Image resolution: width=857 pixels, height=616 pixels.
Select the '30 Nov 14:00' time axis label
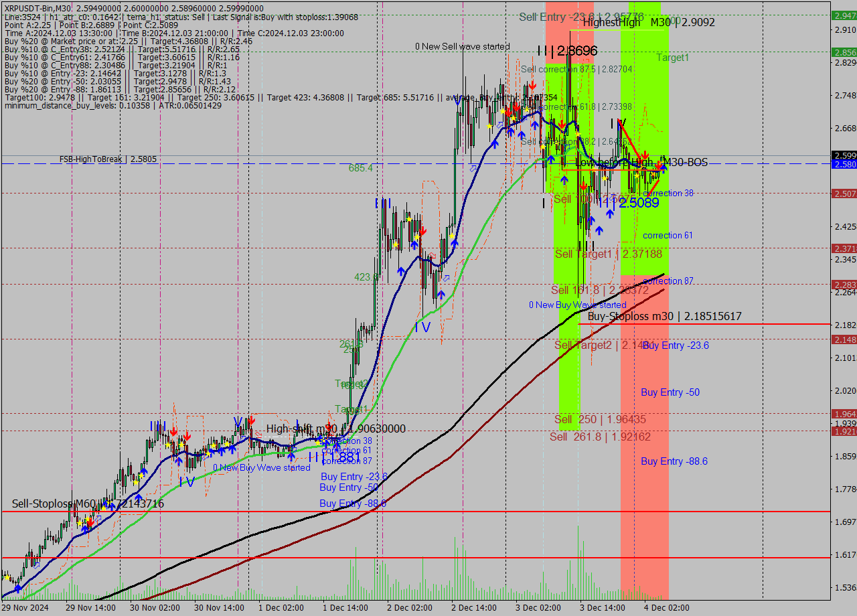220,608
